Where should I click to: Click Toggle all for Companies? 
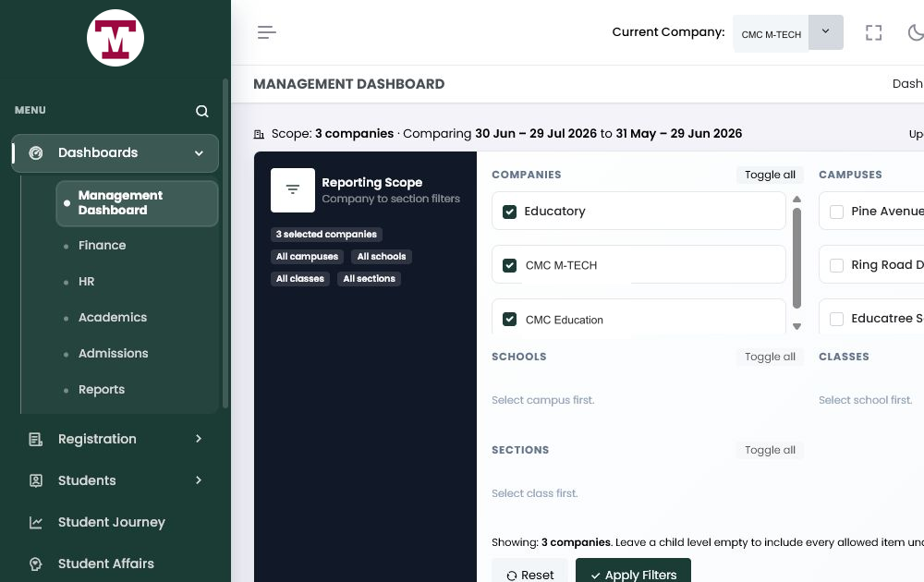pos(770,175)
